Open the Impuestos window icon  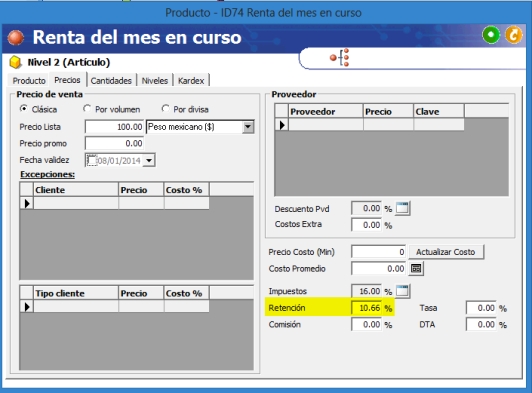(x=403, y=291)
